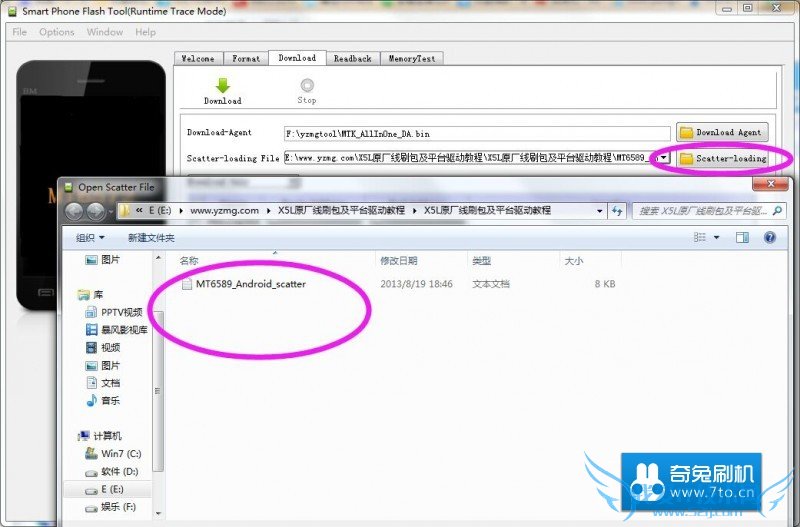800x527 pixels.
Task: Expand the Scatter-loading File path dropdown
Action: (663, 158)
